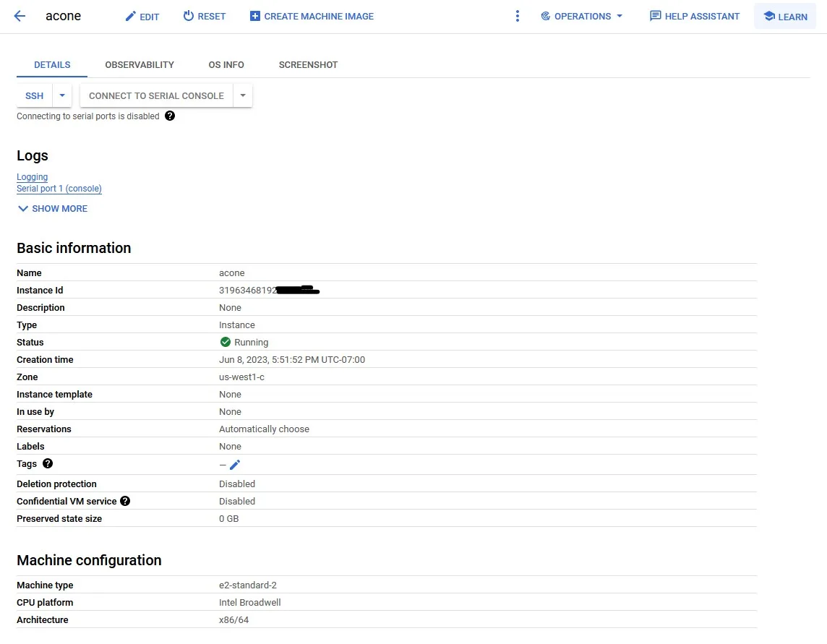Open the Screenshot tab
This screenshot has width=827, height=644.
[x=308, y=64]
